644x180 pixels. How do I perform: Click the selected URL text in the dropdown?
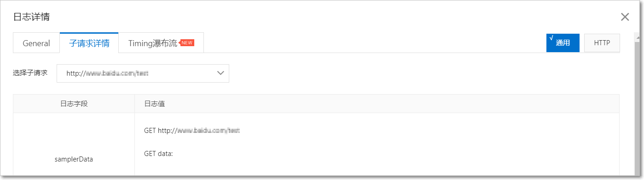(107, 73)
